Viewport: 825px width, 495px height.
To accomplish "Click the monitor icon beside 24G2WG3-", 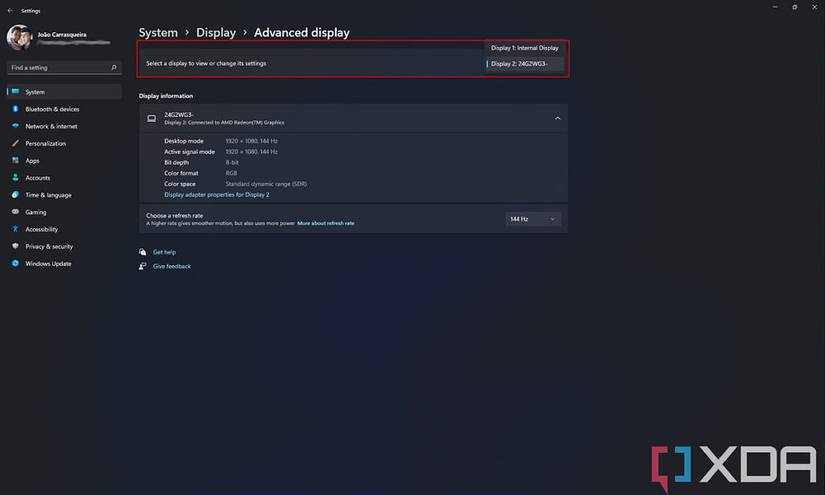I will click(152, 118).
